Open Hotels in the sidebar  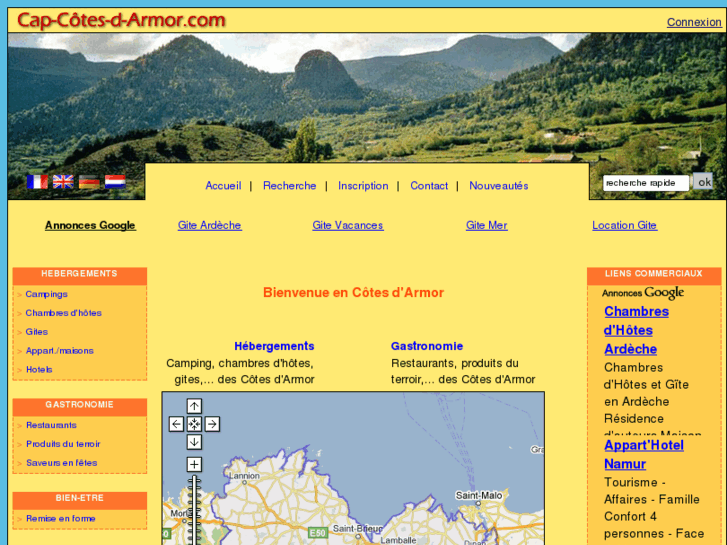pyautogui.click(x=39, y=370)
